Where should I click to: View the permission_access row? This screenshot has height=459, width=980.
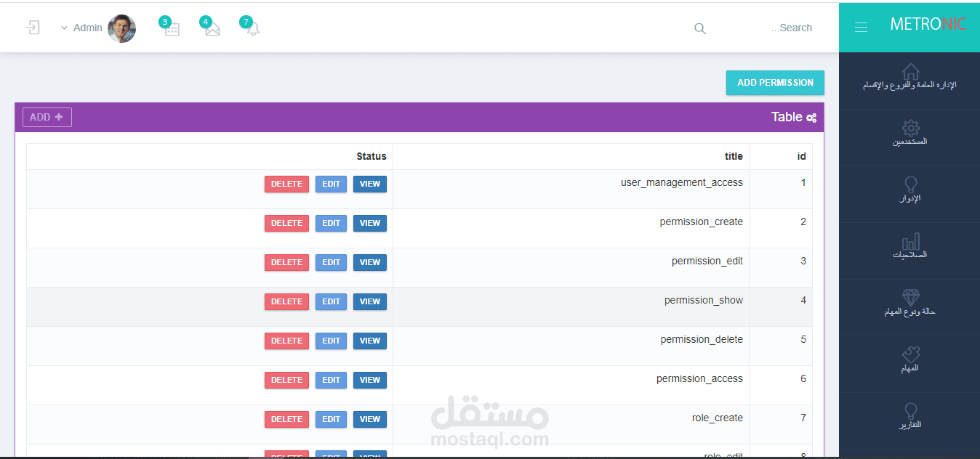pos(370,381)
